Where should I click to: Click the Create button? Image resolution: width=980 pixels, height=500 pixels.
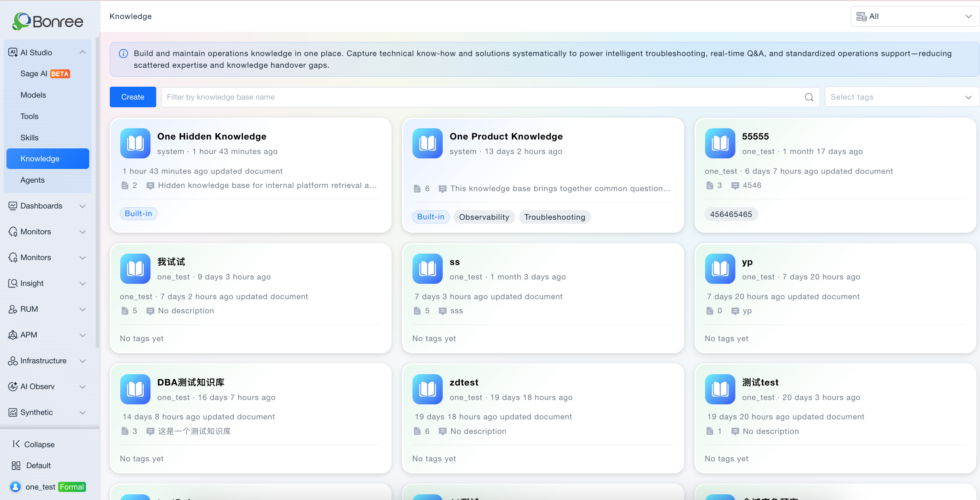(x=133, y=97)
